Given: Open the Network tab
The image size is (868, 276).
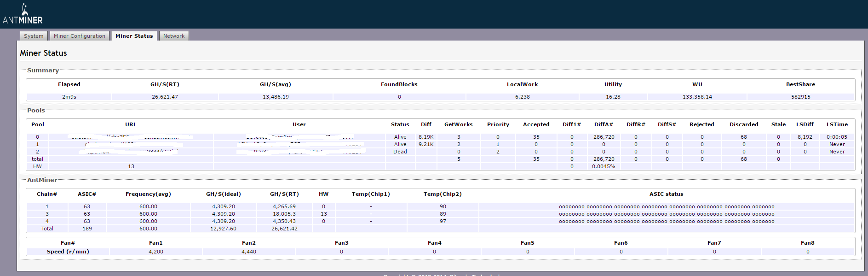Looking at the screenshot, I should click(x=174, y=36).
